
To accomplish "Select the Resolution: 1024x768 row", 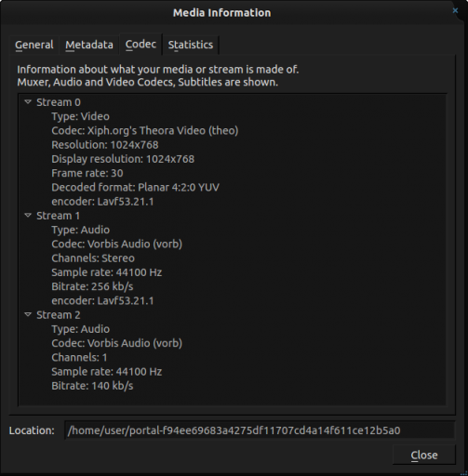I will point(105,145).
